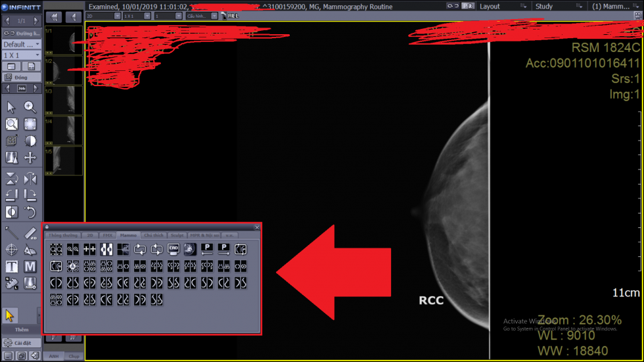Toggle the ALL selection button
Screen dimensions: 644x362
(x=232, y=16)
